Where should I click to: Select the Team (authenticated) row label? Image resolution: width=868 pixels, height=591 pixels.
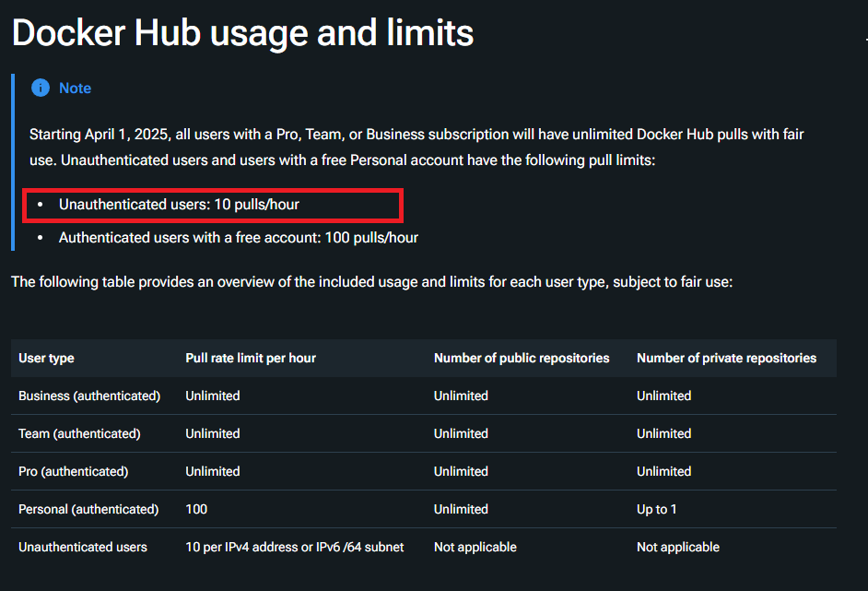click(80, 433)
